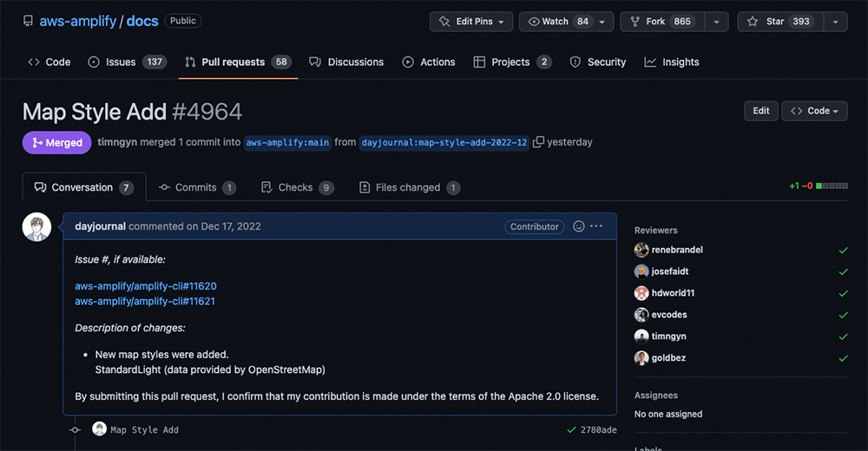Open the amplify-cli#11620 issue link
The image size is (868, 451).
(146, 286)
